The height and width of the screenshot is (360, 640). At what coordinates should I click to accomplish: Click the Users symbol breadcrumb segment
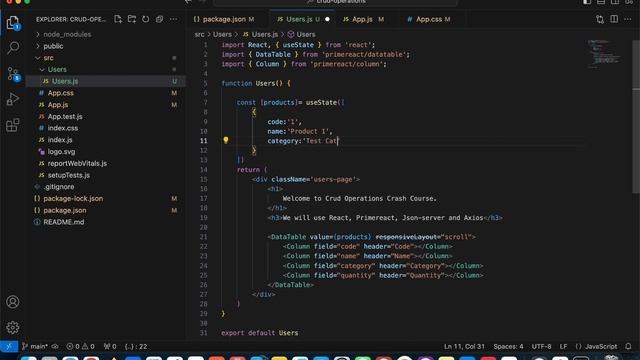(302, 34)
